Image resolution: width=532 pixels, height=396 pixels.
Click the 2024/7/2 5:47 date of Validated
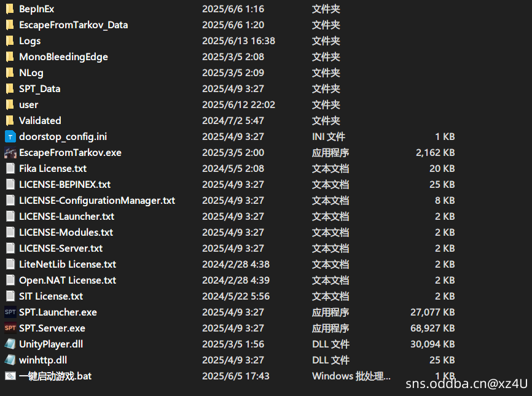[x=233, y=120]
